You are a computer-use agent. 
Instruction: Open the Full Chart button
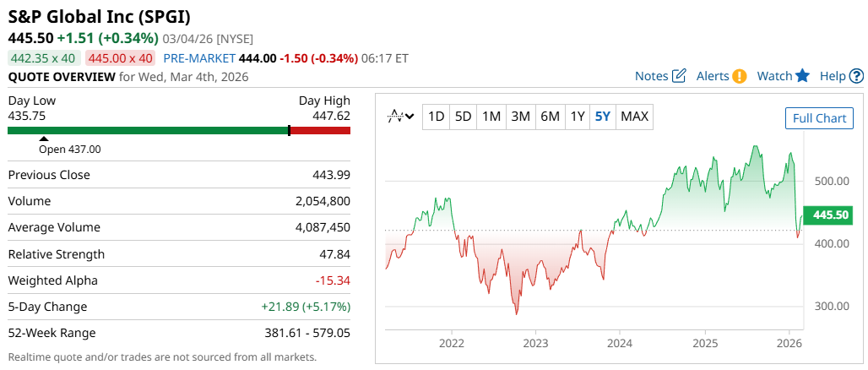click(x=819, y=118)
